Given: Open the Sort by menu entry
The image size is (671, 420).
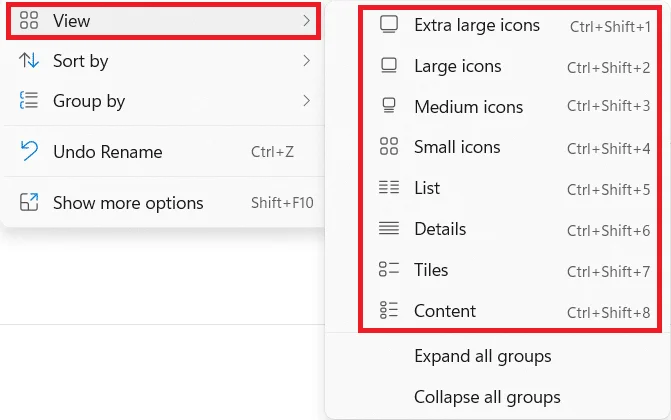Looking at the screenshot, I should (x=163, y=61).
